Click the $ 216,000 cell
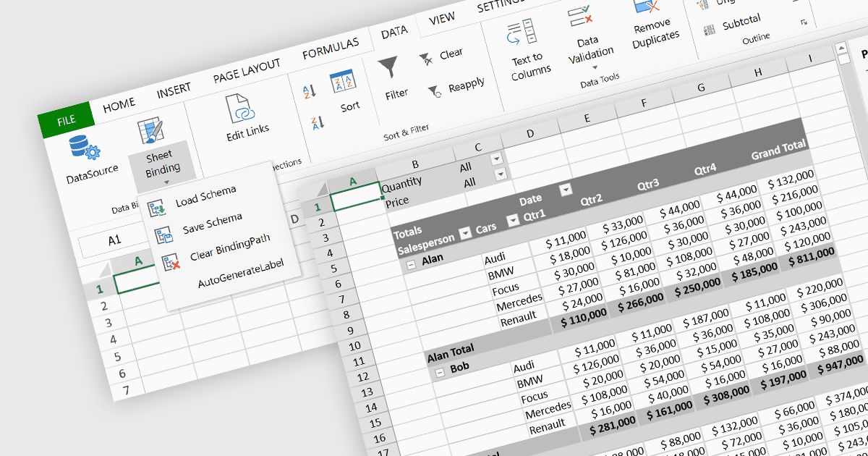 (x=796, y=194)
